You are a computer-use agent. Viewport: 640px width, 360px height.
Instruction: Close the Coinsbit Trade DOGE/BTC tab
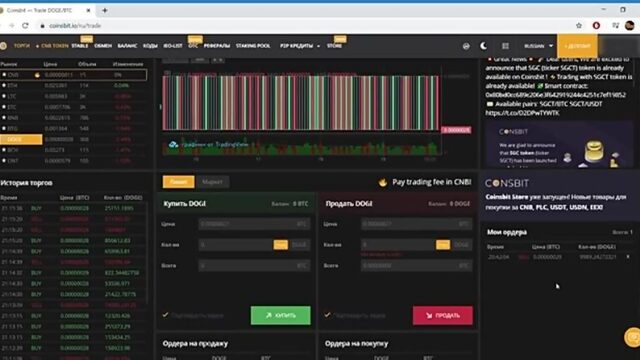point(88,10)
